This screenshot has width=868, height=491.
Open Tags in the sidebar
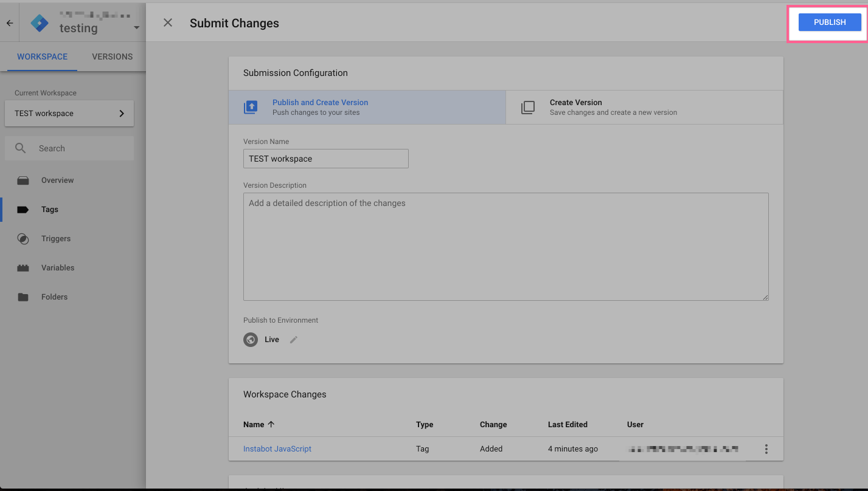(x=50, y=210)
